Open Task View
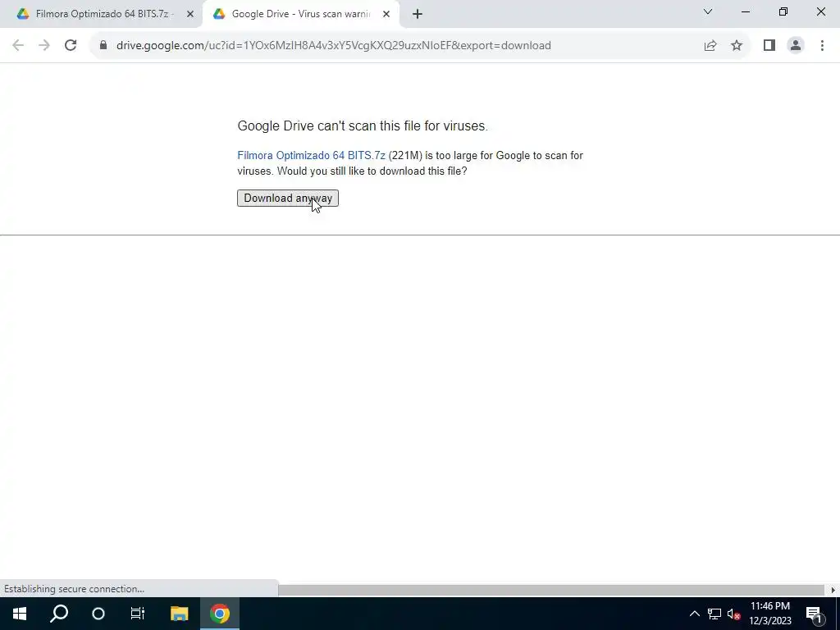The width and height of the screenshot is (840, 630). [x=138, y=614]
